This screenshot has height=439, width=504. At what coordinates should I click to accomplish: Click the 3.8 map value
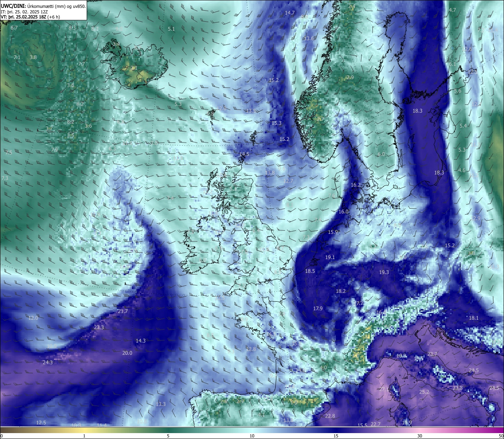(33, 57)
